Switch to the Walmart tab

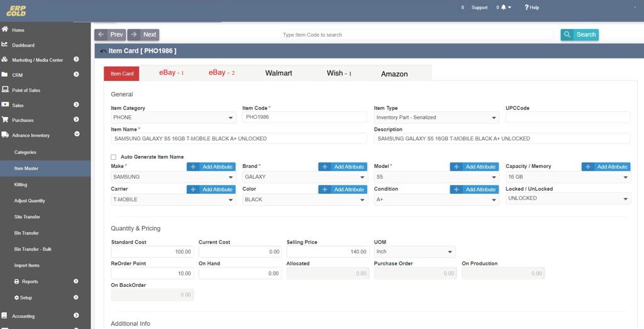click(x=279, y=73)
